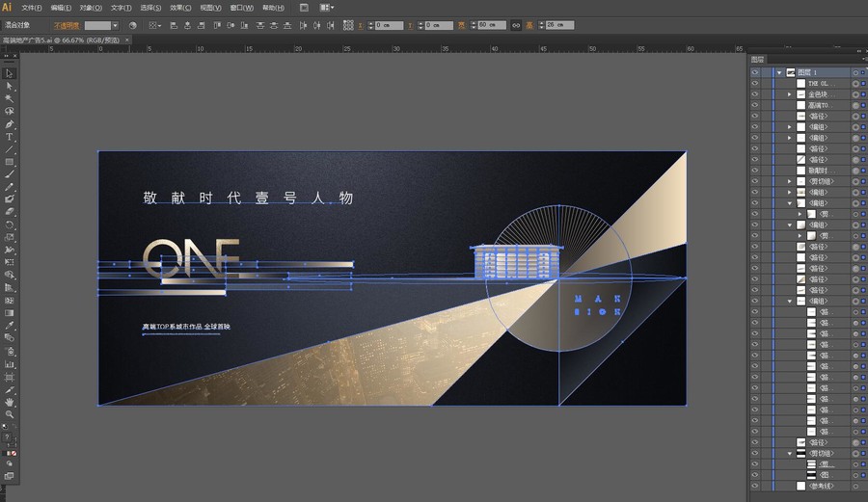Click stepper arrows of height field
The width and height of the screenshot is (868, 502).
542,25
